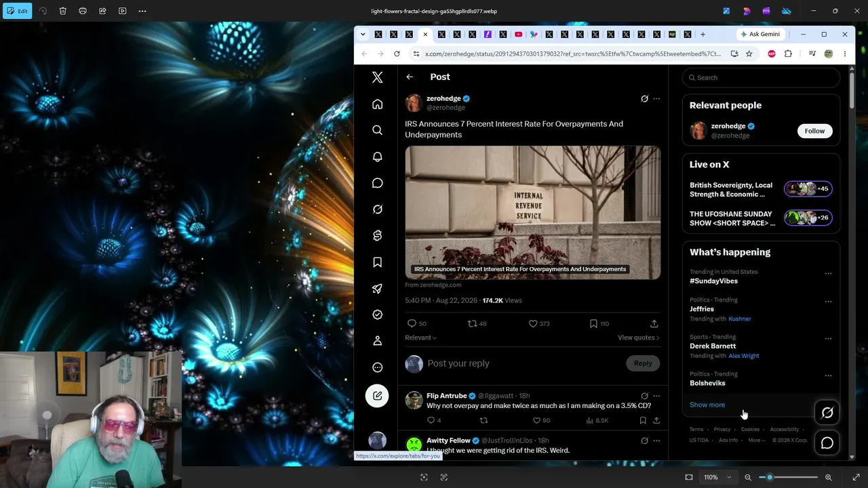Open the #SundayVibes trend
This screenshot has width=868, height=488.
[x=713, y=281]
